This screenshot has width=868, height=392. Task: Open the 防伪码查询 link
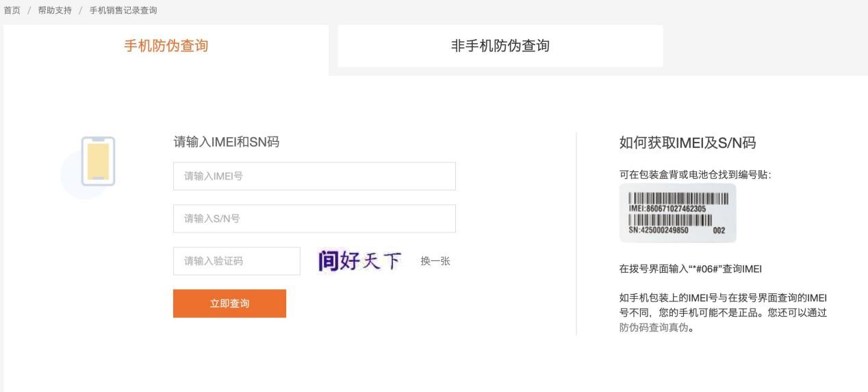point(643,328)
